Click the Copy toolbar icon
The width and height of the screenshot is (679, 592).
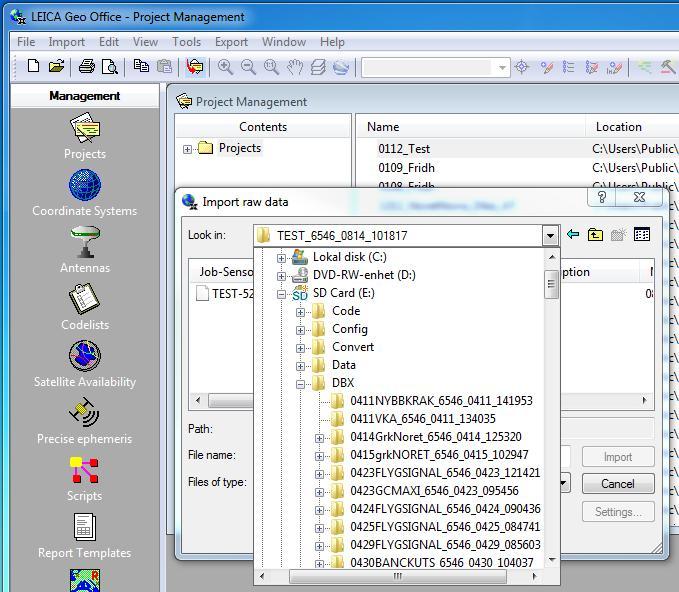click(141, 66)
